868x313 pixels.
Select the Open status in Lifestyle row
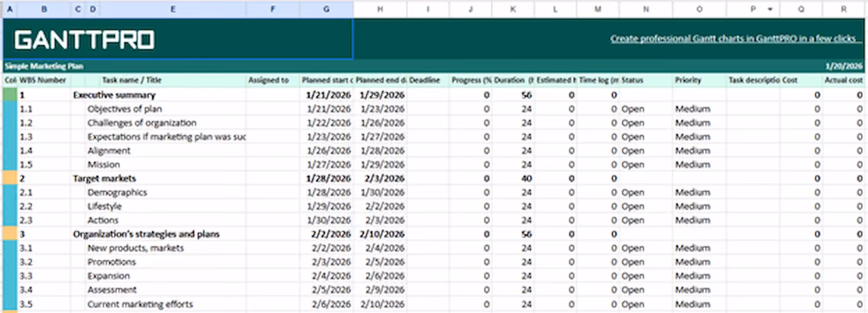(646, 206)
